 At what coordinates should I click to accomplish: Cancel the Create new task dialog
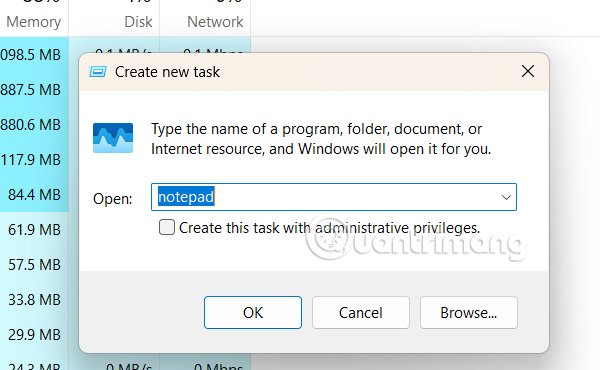pos(360,312)
